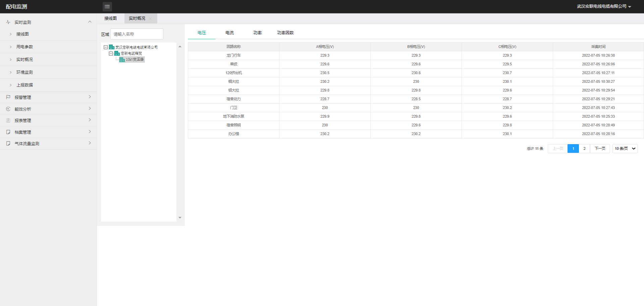Click the 采集时间 column header
644x306 pixels.
pyautogui.click(x=598, y=47)
